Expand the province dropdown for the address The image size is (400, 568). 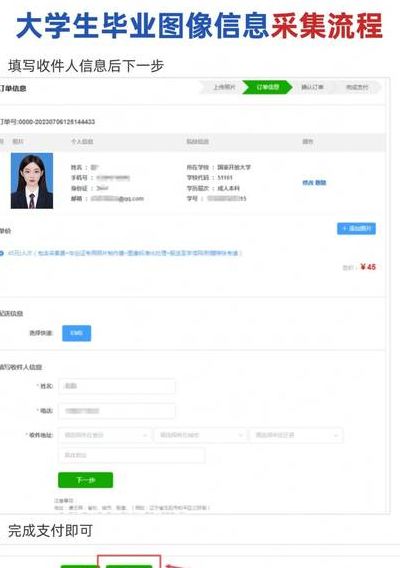click(105, 435)
